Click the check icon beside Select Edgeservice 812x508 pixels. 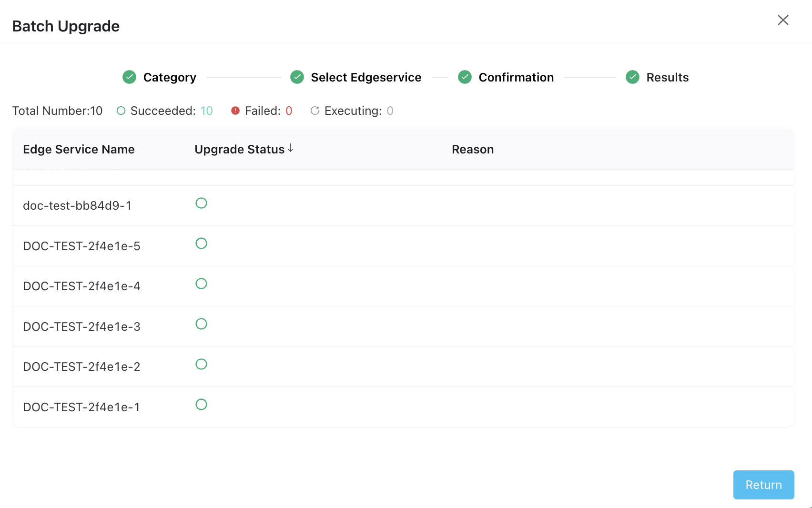296,77
